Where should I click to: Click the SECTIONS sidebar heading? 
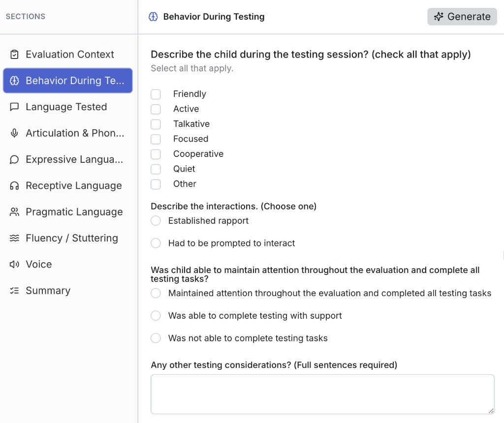26,16
